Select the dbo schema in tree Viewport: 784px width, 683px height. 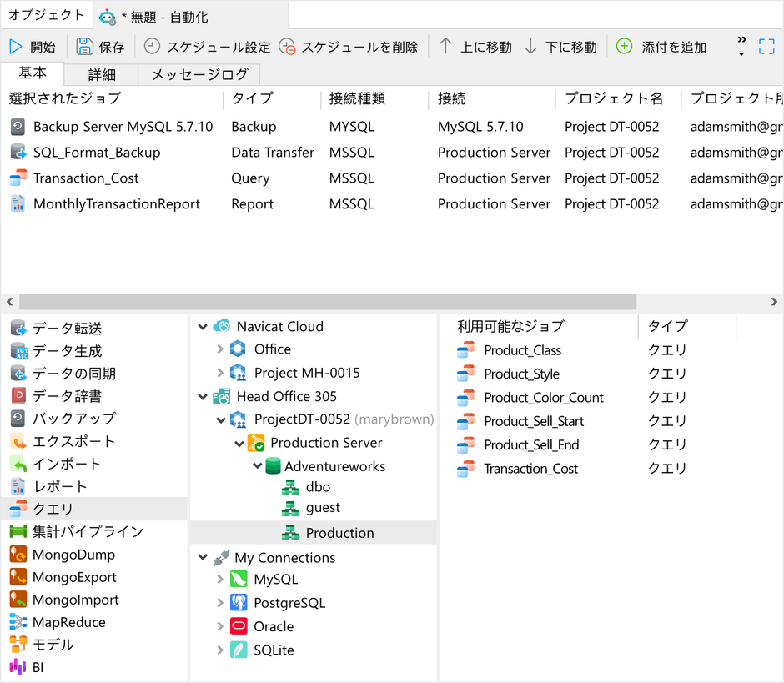(x=317, y=487)
